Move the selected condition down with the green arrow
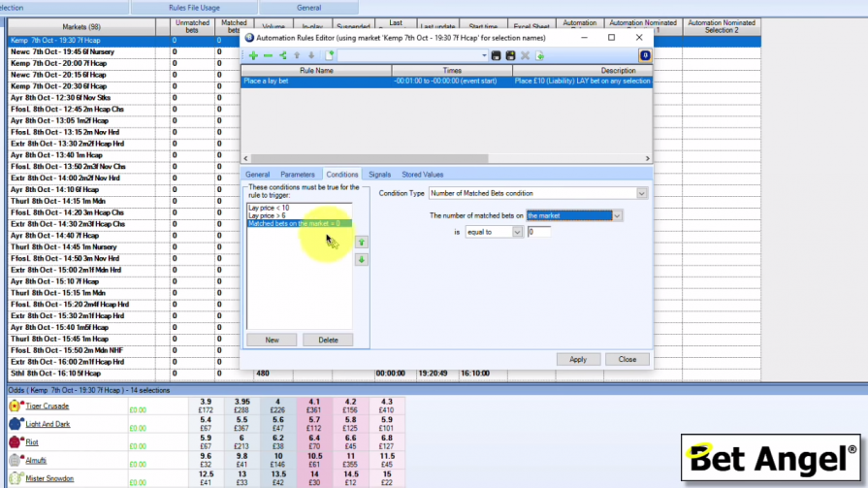The width and height of the screenshot is (868, 488). click(362, 260)
